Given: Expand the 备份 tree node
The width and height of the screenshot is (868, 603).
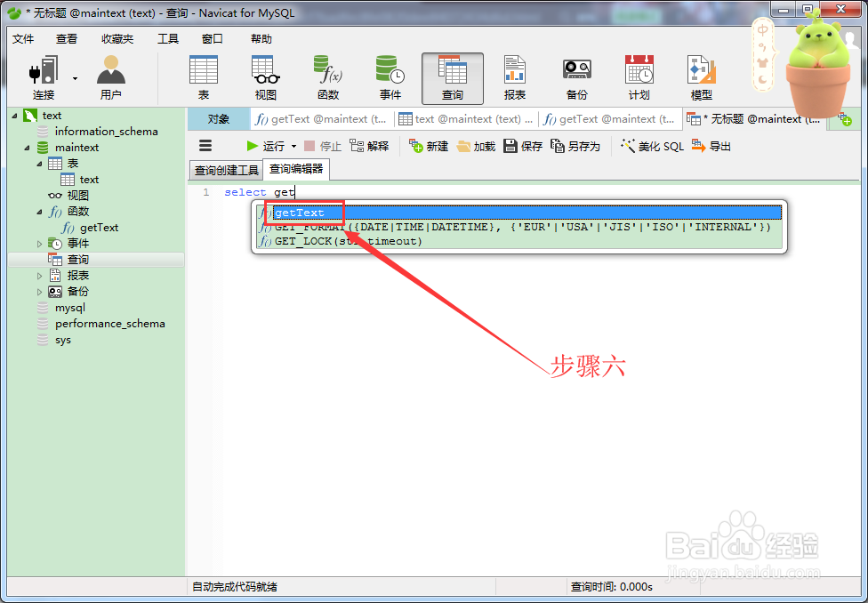Looking at the screenshot, I should pos(39,292).
